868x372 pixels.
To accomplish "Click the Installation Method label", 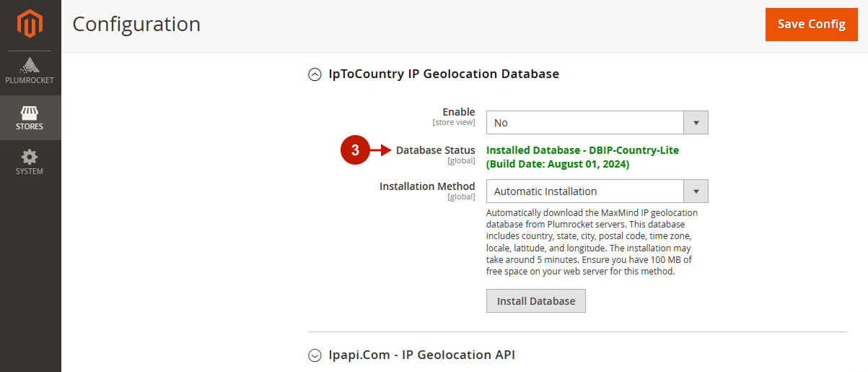I will (428, 186).
